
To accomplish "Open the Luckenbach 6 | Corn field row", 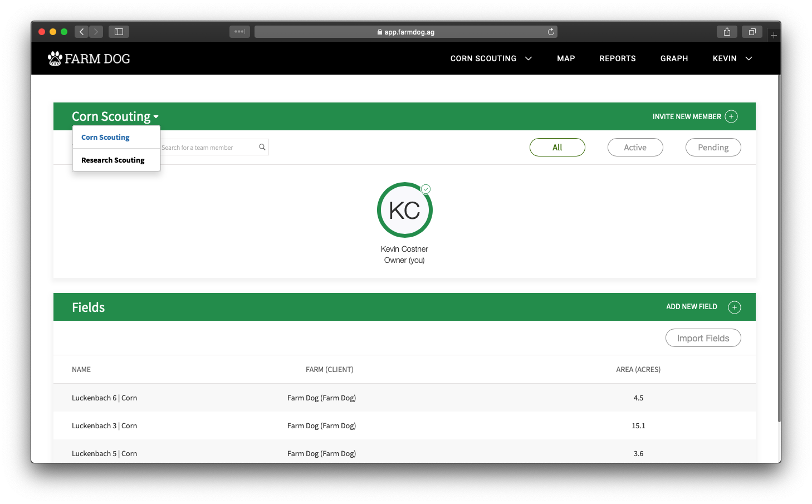I will point(404,398).
